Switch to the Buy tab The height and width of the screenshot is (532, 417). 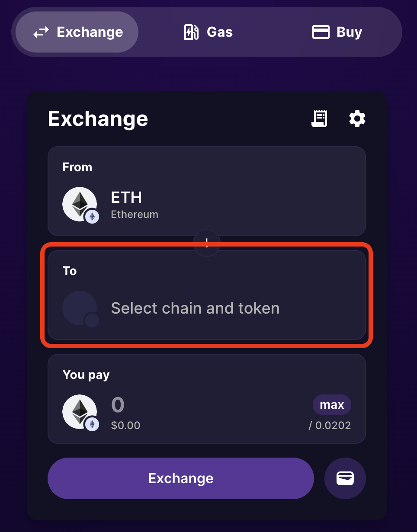coord(349,32)
